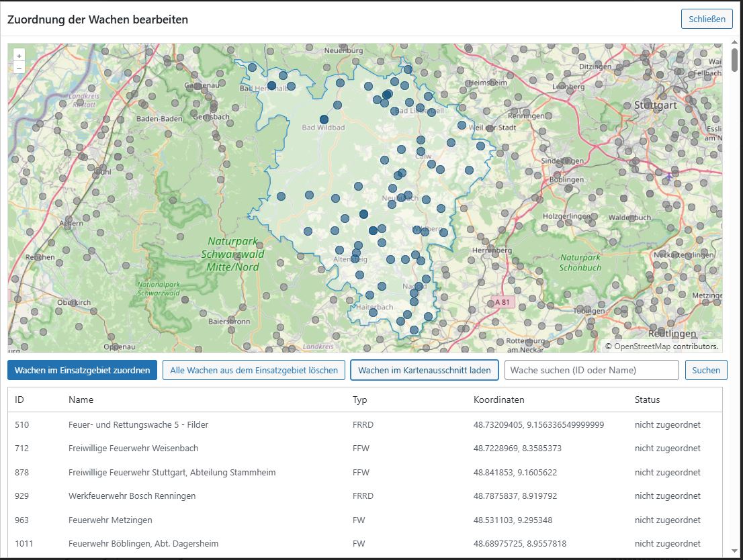Select row Feuerwehr Böblingen, Abt. Dagersheim
This screenshot has width=743, height=560.
click(365, 543)
